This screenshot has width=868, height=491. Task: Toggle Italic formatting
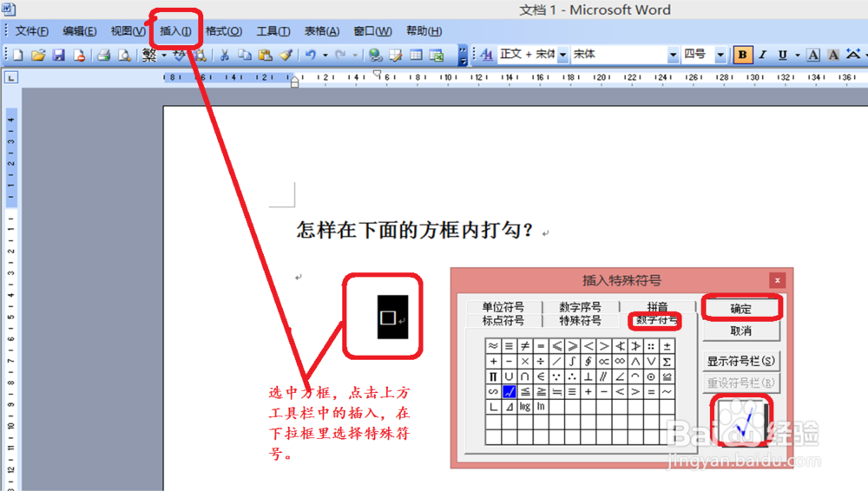(762, 55)
